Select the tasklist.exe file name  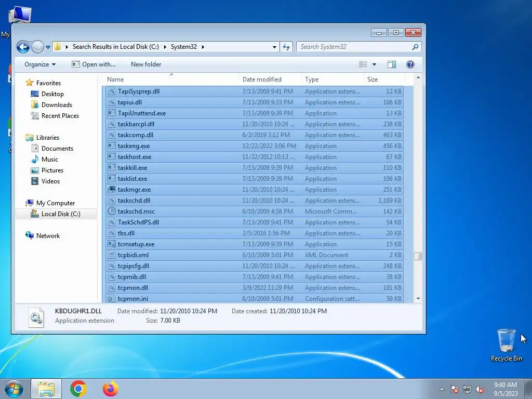pos(132,179)
